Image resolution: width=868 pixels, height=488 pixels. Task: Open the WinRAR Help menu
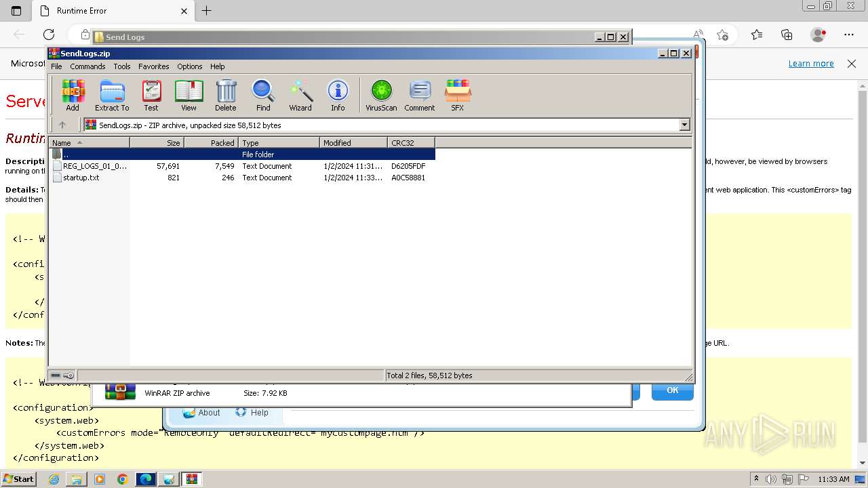218,66
